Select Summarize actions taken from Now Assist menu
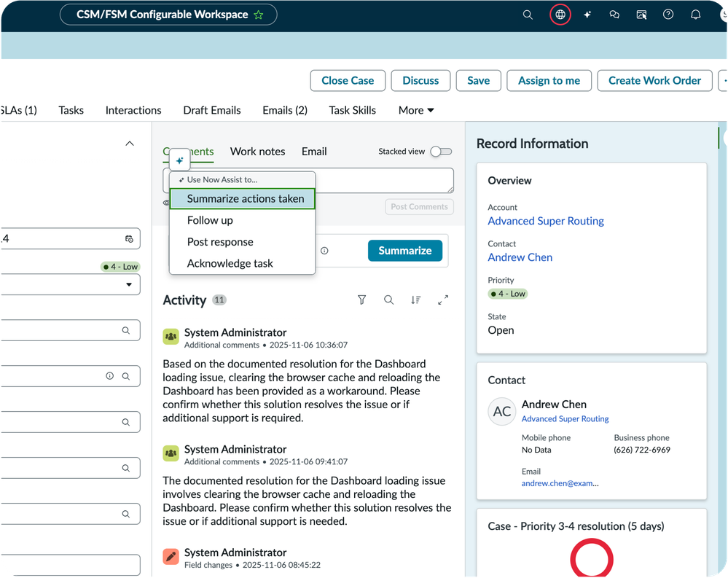Viewport: 728px width, 578px height. tap(242, 198)
